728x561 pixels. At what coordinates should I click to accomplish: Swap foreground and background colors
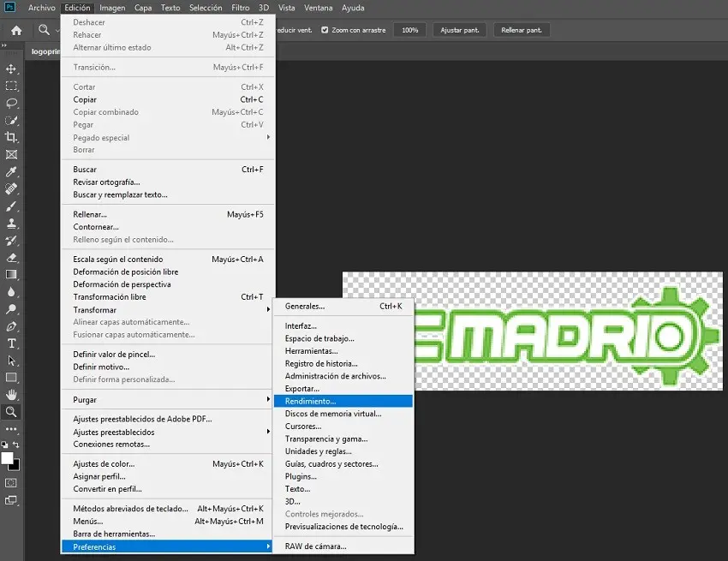pyautogui.click(x=16, y=445)
